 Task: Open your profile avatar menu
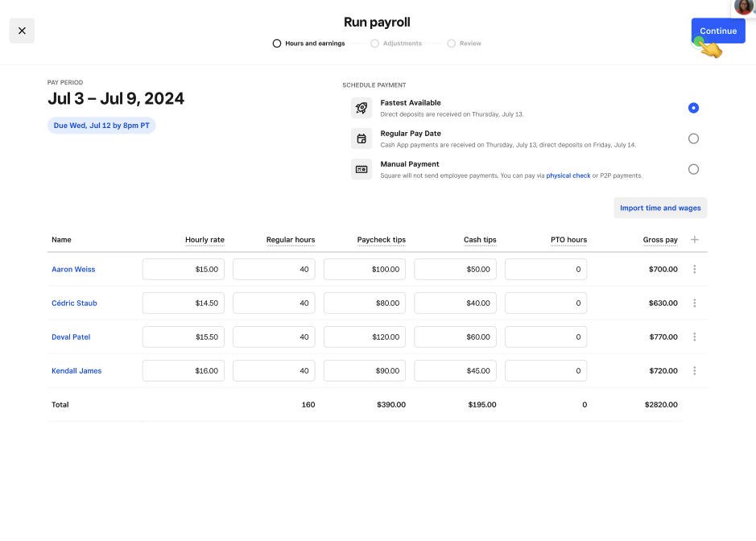click(x=742, y=9)
